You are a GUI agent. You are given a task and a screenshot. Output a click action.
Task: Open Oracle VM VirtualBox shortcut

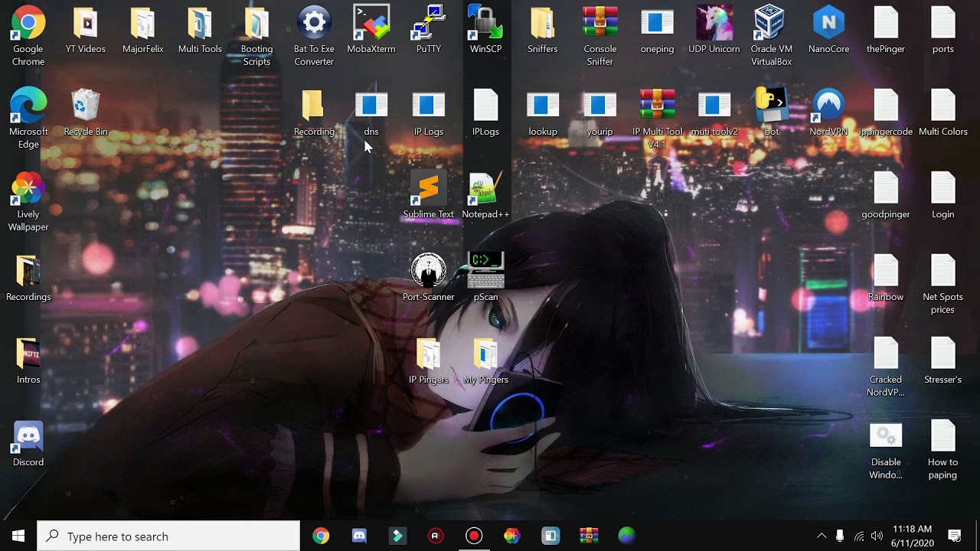click(771, 23)
